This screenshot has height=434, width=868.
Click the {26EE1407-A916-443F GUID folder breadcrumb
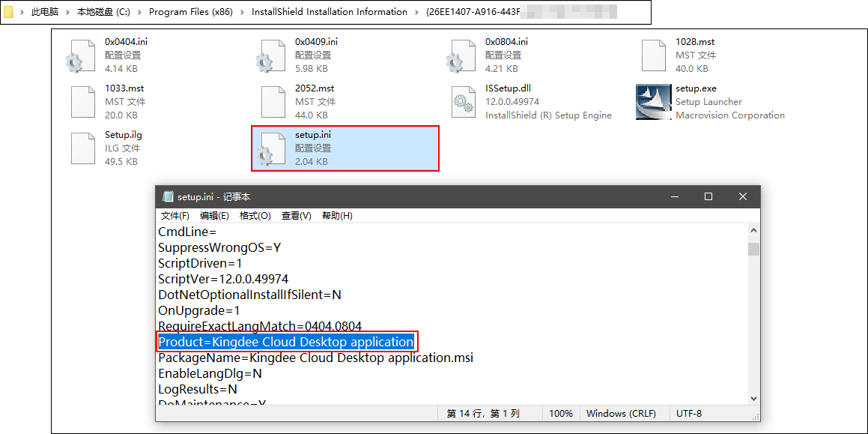(473, 12)
